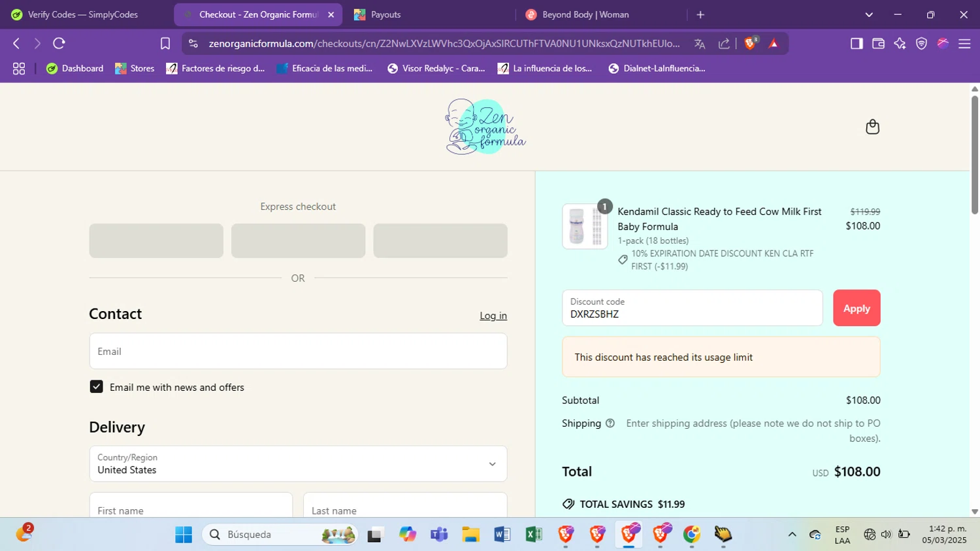
Task: Click the Last name field
Action: click(x=405, y=505)
